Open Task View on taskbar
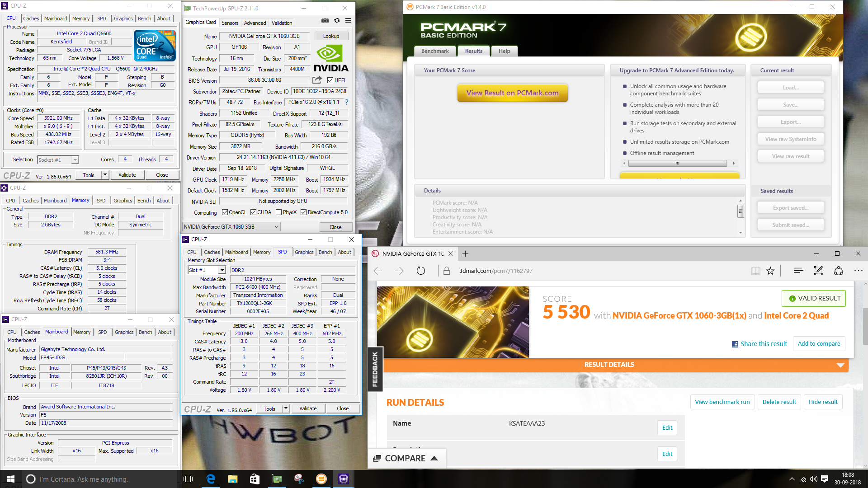Image resolution: width=868 pixels, height=488 pixels. (189, 479)
